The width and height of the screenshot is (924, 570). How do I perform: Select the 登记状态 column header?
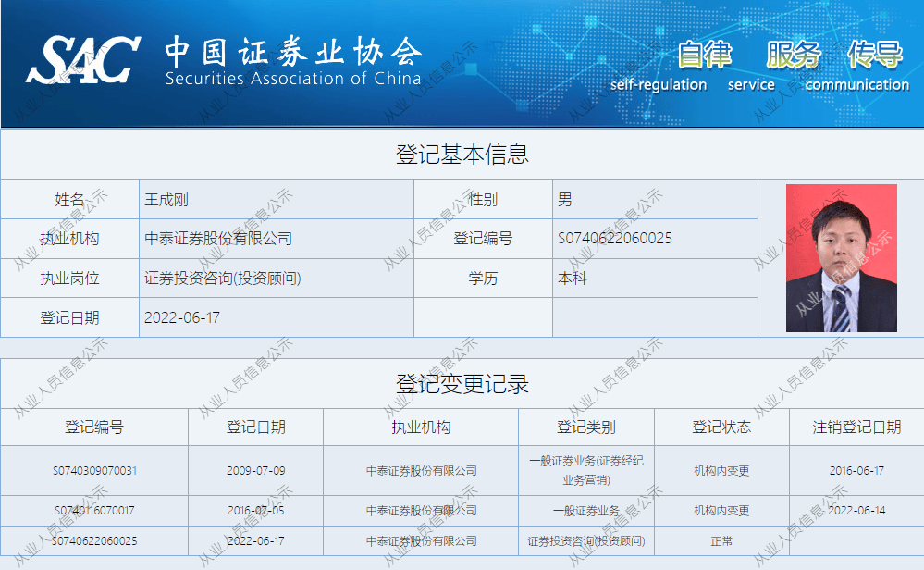click(721, 427)
